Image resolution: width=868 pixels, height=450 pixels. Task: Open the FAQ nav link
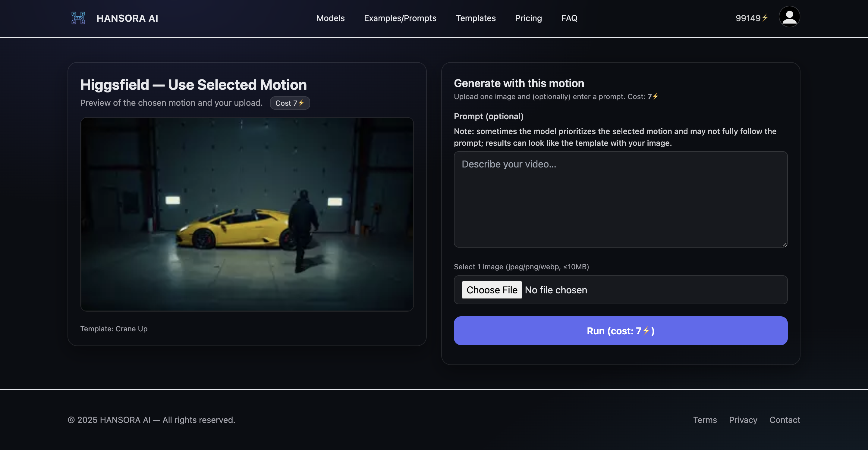click(569, 18)
